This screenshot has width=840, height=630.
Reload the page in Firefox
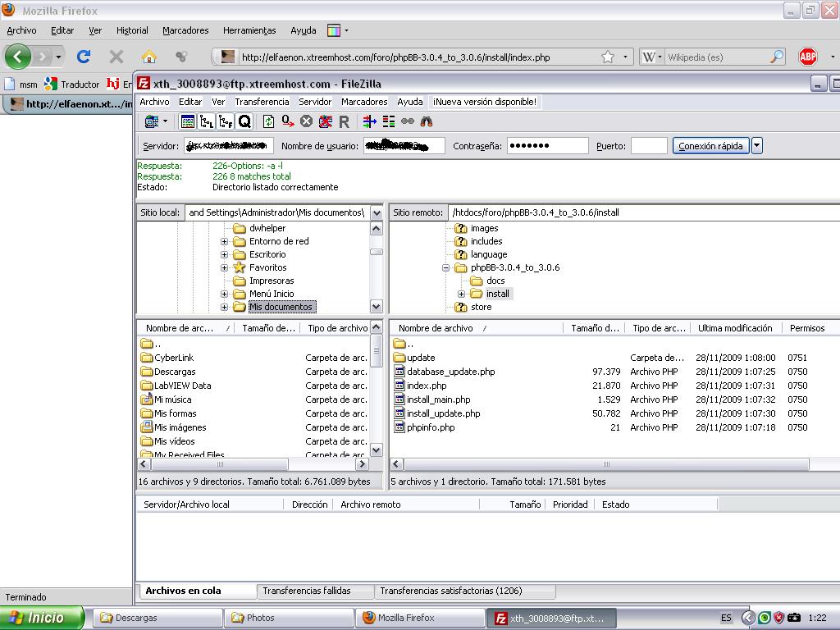[x=84, y=57]
